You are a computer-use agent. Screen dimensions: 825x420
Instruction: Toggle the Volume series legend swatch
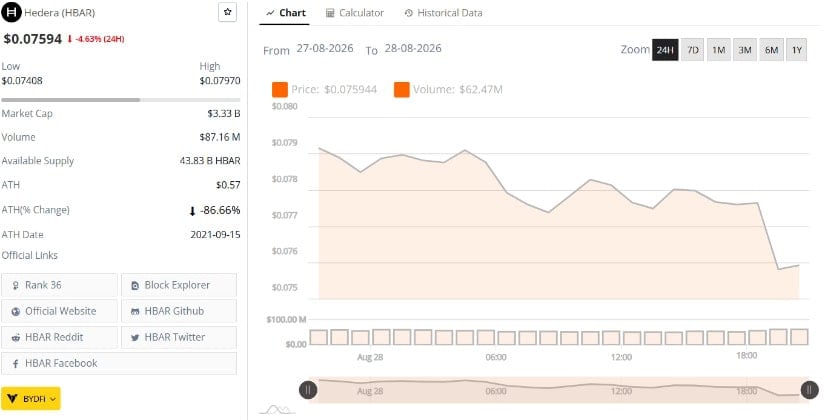point(401,89)
